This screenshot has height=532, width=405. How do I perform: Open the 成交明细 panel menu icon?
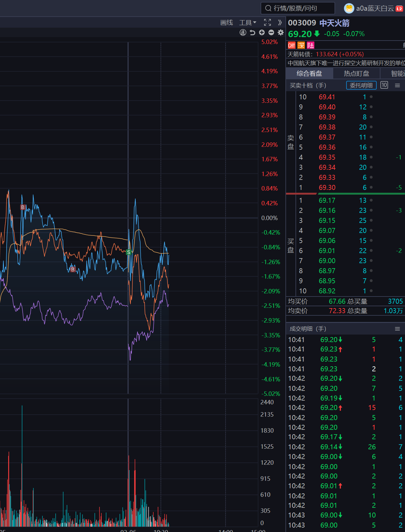pyautogui.click(x=397, y=329)
